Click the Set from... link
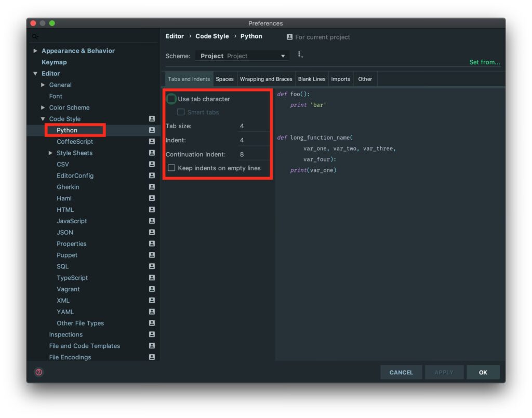Screen dimensions: 532x418 pos(484,62)
